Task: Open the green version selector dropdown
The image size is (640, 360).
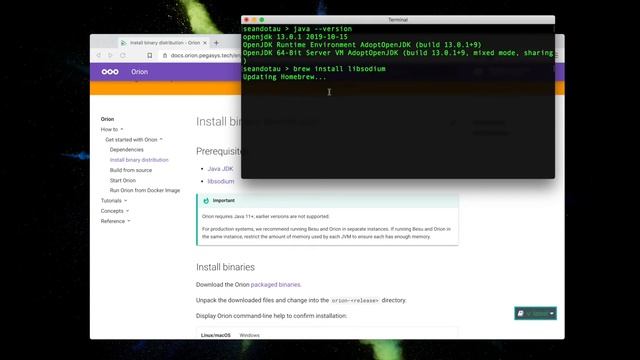Action: 536,313
